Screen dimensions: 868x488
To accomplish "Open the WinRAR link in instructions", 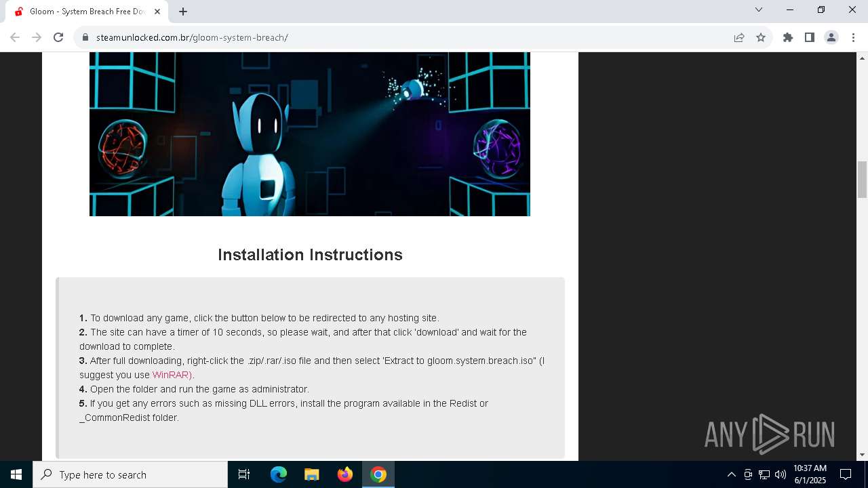I will pos(173,375).
